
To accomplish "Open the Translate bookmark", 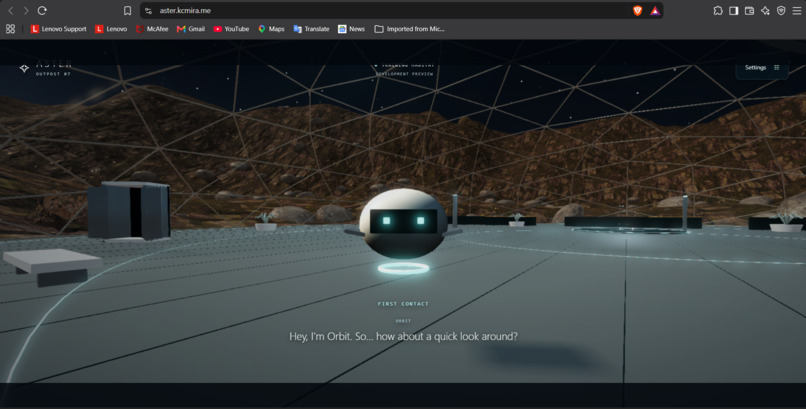I will point(312,29).
